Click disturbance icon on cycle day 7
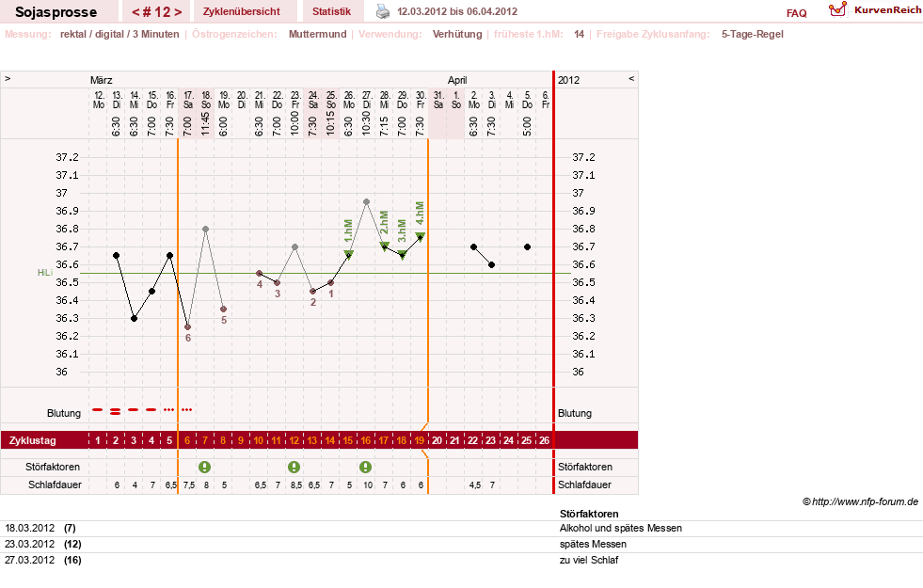 [x=204, y=468]
